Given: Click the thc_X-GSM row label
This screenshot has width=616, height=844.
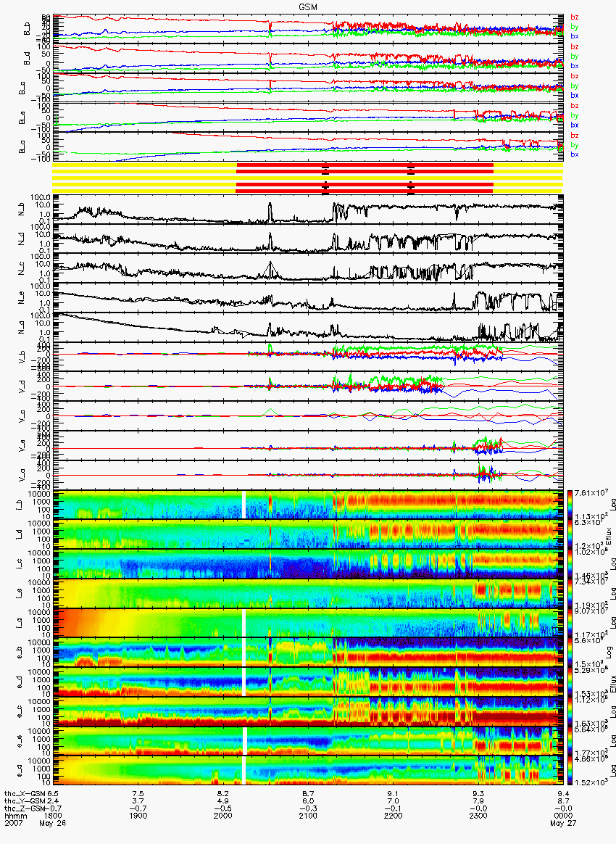Looking at the screenshot, I should (x=25, y=794).
